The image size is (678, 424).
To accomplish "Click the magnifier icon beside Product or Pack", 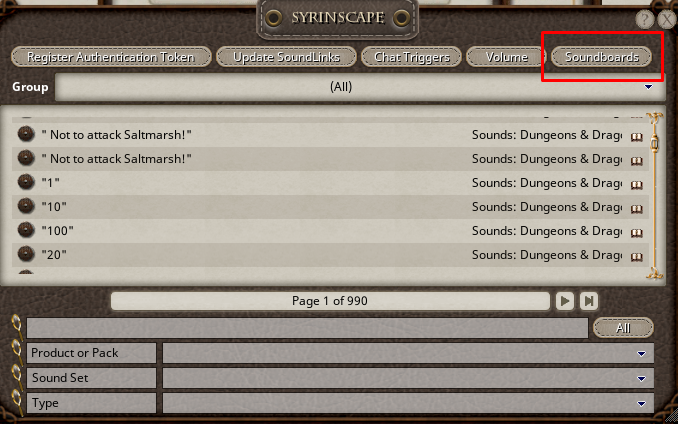I will coord(17,352).
